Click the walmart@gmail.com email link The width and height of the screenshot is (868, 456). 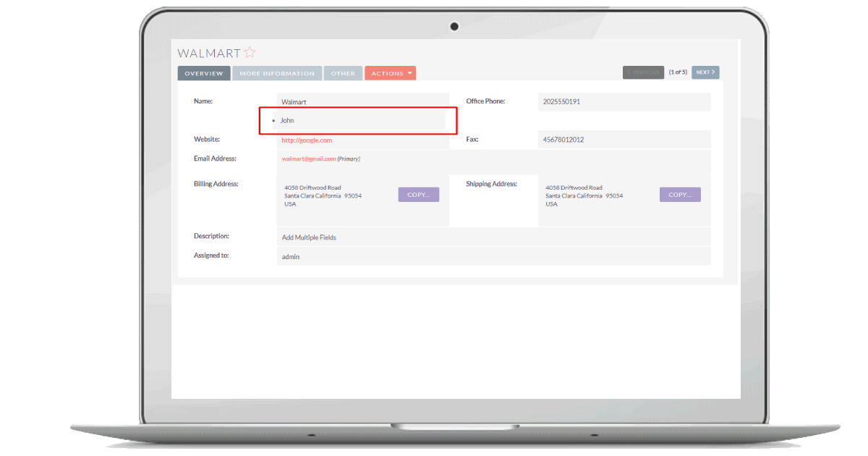point(309,159)
